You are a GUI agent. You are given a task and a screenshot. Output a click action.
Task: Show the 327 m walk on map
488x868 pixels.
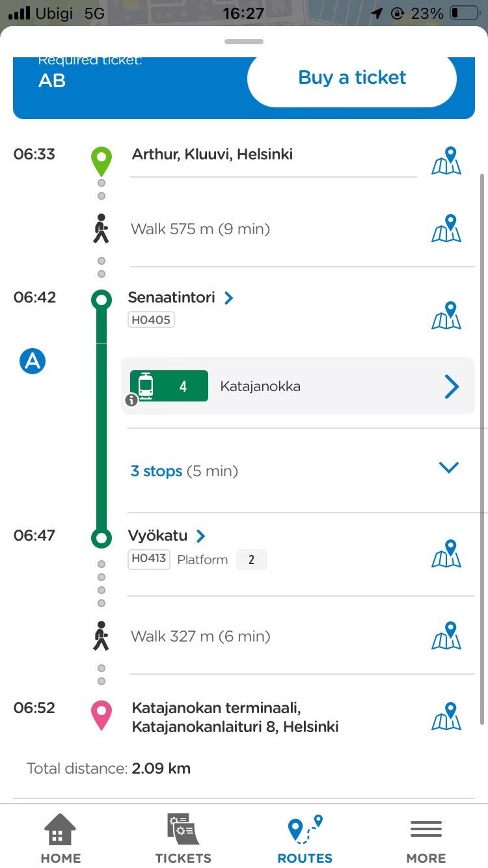point(446,636)
